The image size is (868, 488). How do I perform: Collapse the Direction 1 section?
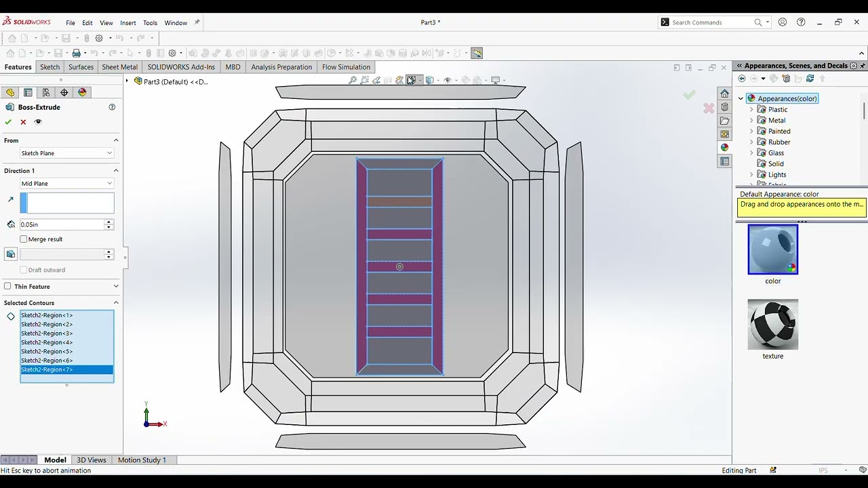pos(116,171)
